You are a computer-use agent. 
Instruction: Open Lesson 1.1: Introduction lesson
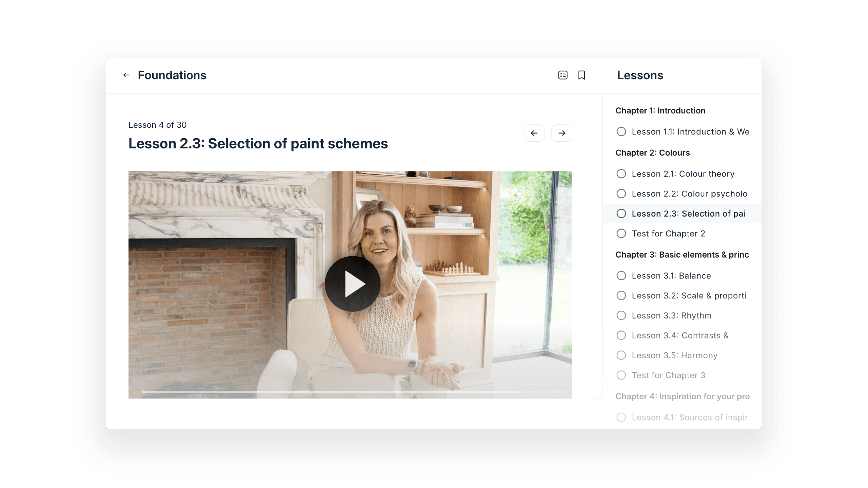(690, 132)
